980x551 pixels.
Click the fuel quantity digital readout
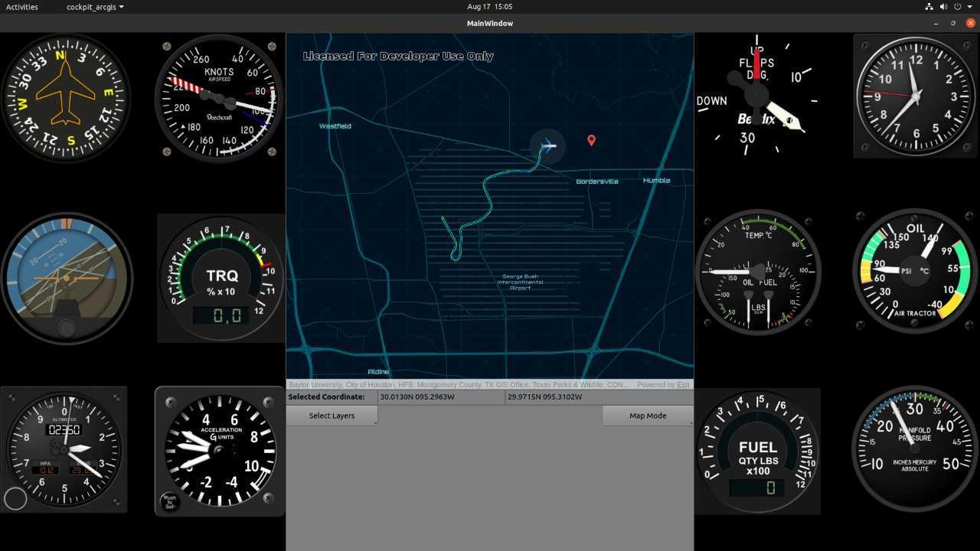pyautogui.click(x=757, y=488)
